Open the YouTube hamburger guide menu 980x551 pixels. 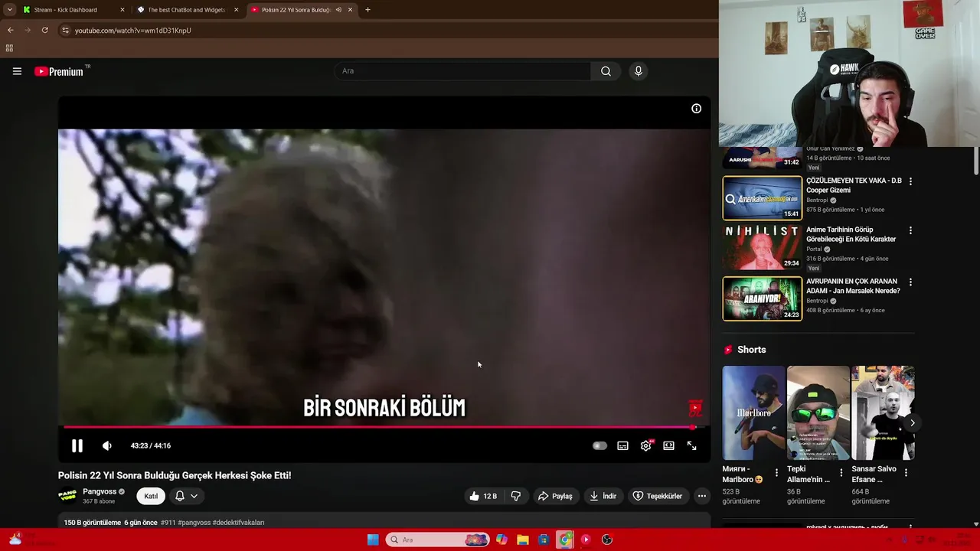[x=17, y=71]
